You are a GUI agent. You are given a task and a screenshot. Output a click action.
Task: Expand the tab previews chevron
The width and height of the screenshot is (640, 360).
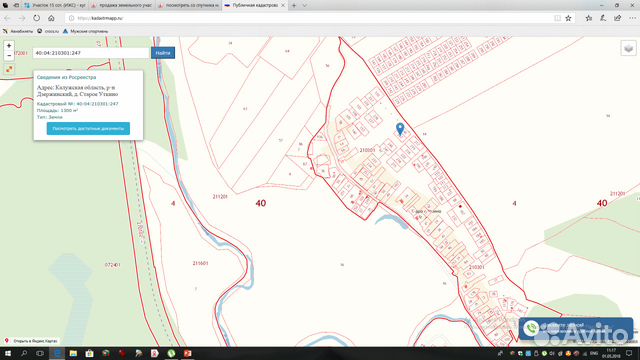pyautogui.click(x=304, y=5)
